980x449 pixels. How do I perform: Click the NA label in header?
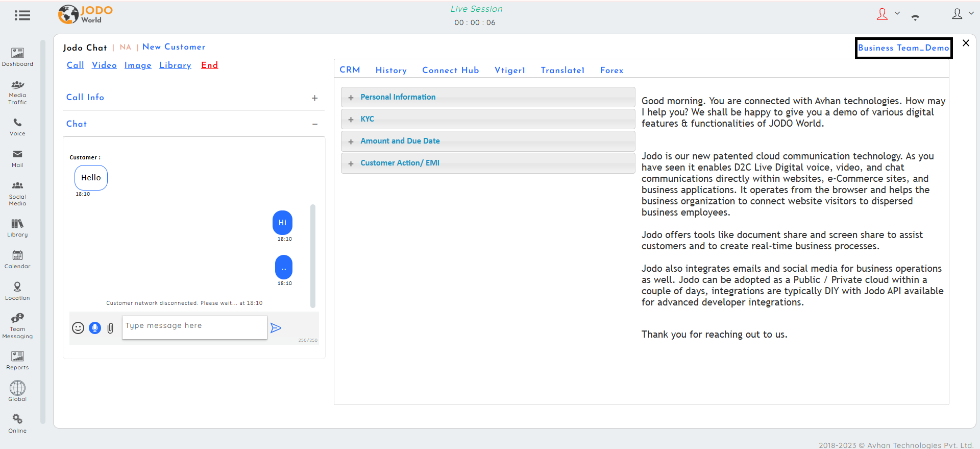click(126, 47)
